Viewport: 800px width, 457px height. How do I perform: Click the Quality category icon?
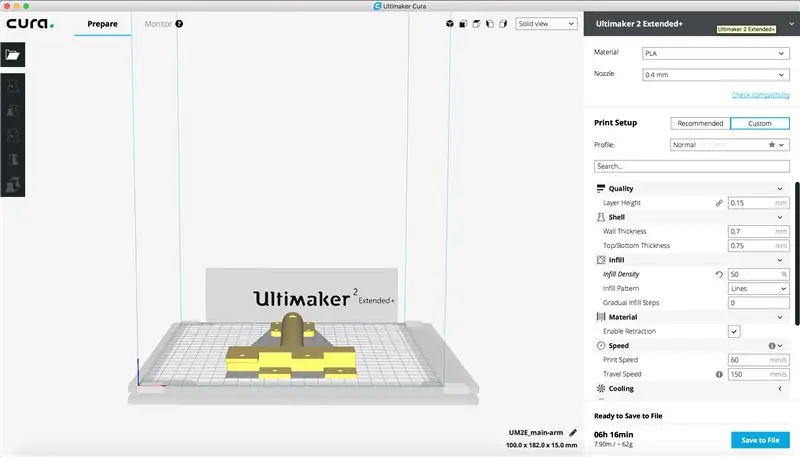tap(601, 189)
